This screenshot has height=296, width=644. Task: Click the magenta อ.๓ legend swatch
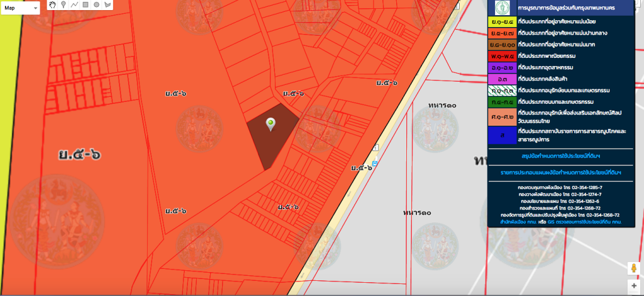point(502,79)
